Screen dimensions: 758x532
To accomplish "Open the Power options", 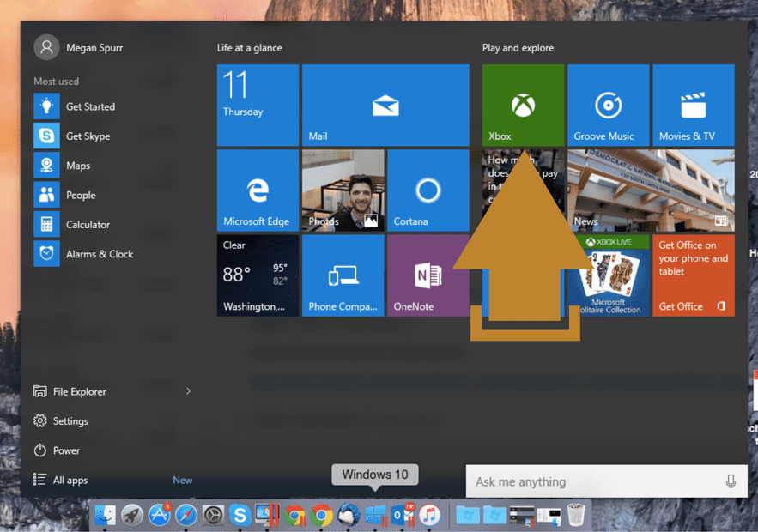I will (x=57, y=450).
